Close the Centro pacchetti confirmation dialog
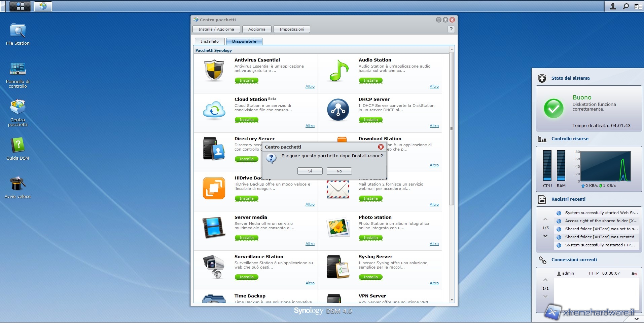The image size is (644, 323). 381,147
